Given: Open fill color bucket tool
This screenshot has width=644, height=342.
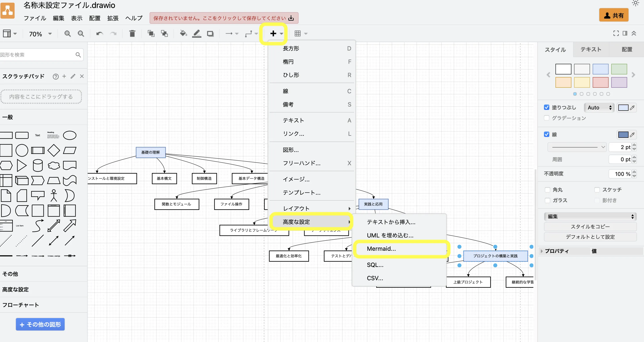Looking at the screenshot, I should [183, 33].
